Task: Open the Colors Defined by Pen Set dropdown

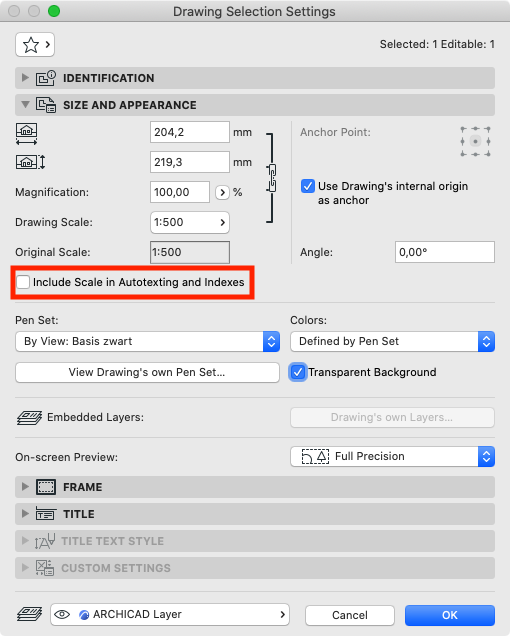Action: 392,342
